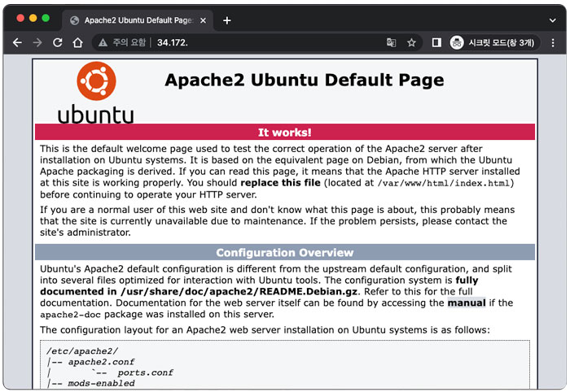
Task: Click the yellow minimize window button
Action: (x=33, y=18)
